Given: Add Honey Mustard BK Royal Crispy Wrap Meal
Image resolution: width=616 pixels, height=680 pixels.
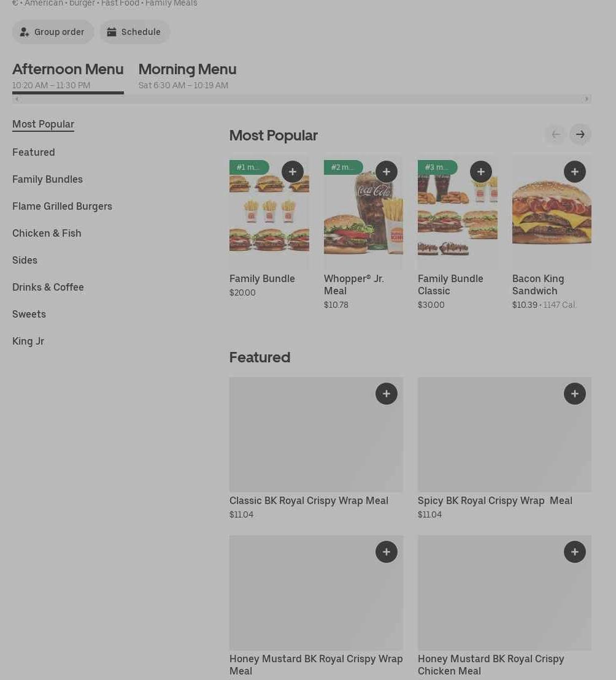Looking at the screenshot, I should point(386,552).
